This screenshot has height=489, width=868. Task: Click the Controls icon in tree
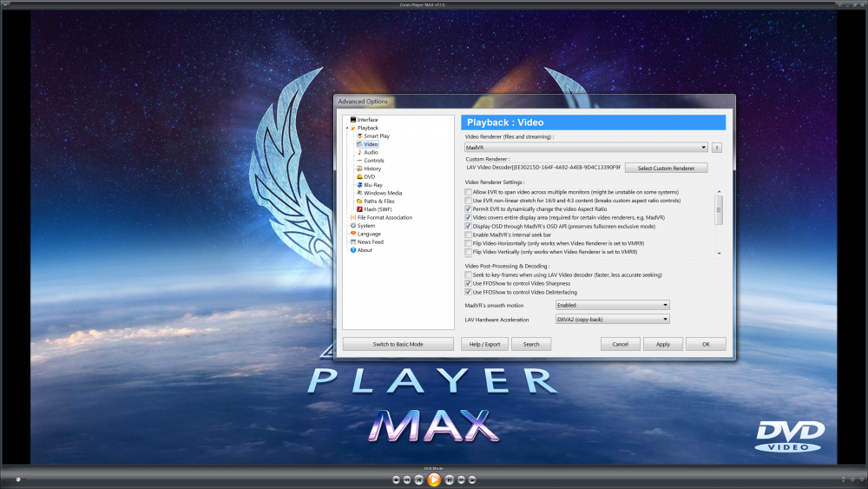click(359, 161)
